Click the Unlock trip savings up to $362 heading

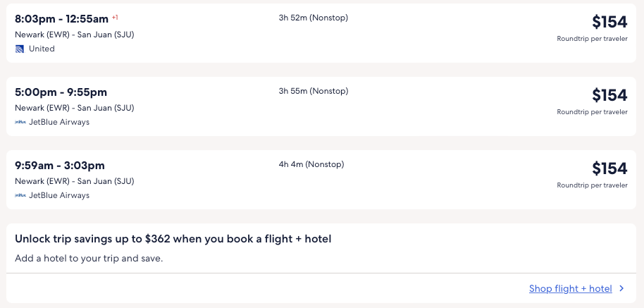[x=173, y=239]
